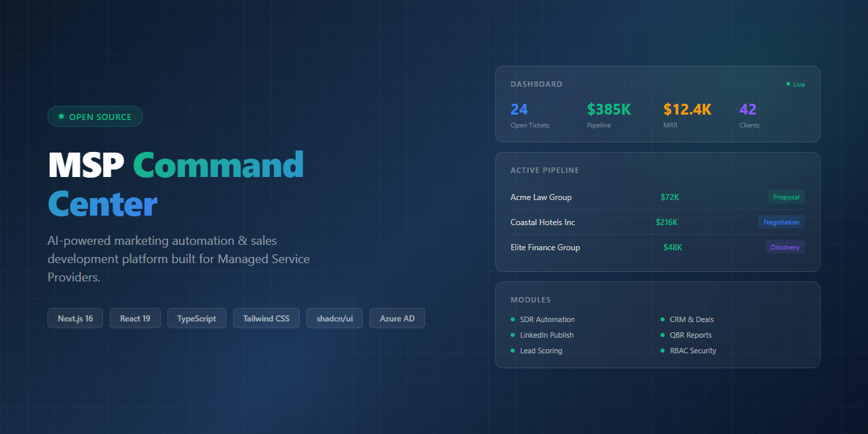Select the Next.js 16 tech tag
Viewport: 868px width, 434px height.
pyautogui.click(x=75, y=318)
